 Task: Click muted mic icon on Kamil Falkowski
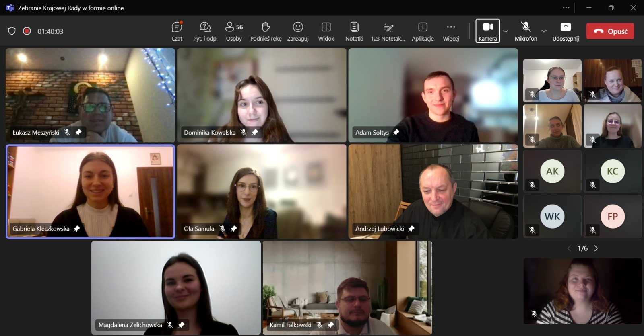pyautogui.click(x=320, y=325)
